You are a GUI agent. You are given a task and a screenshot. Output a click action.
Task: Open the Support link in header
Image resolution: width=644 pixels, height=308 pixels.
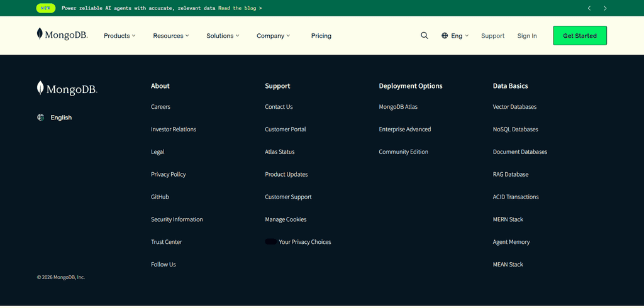pyautogui.click(x=493, y=36)
